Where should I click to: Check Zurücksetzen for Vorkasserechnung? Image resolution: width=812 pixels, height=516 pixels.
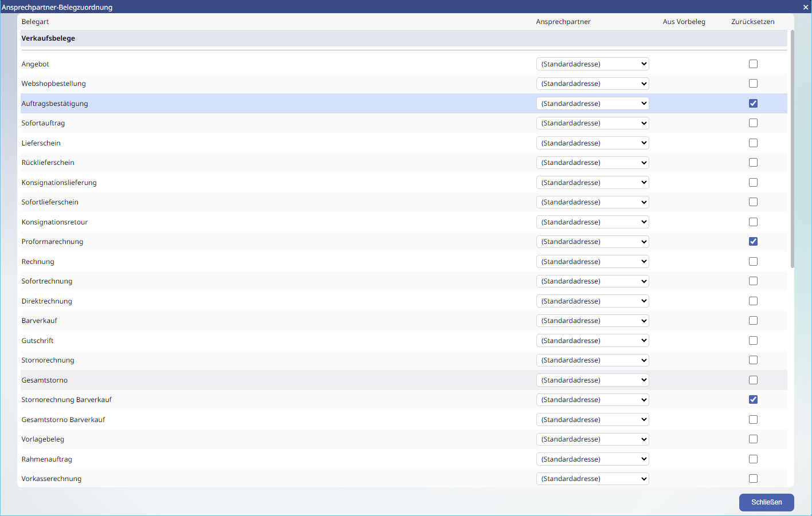click(x=753, y=479)
